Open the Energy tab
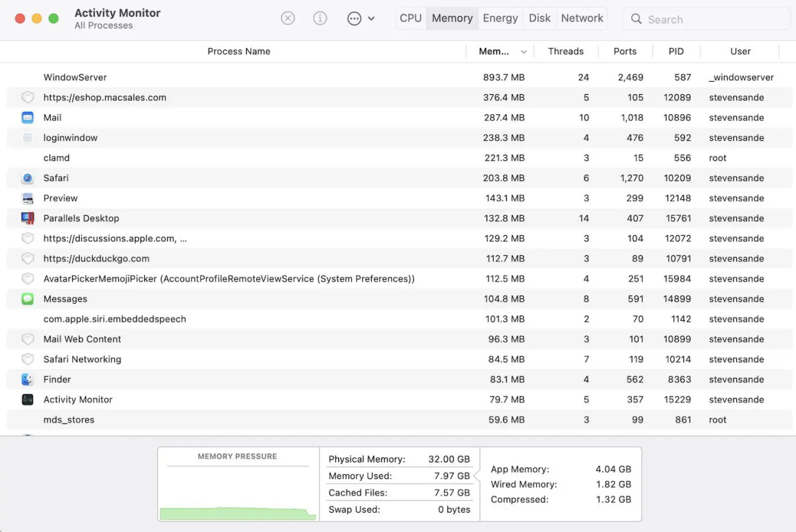 point(500,19)
